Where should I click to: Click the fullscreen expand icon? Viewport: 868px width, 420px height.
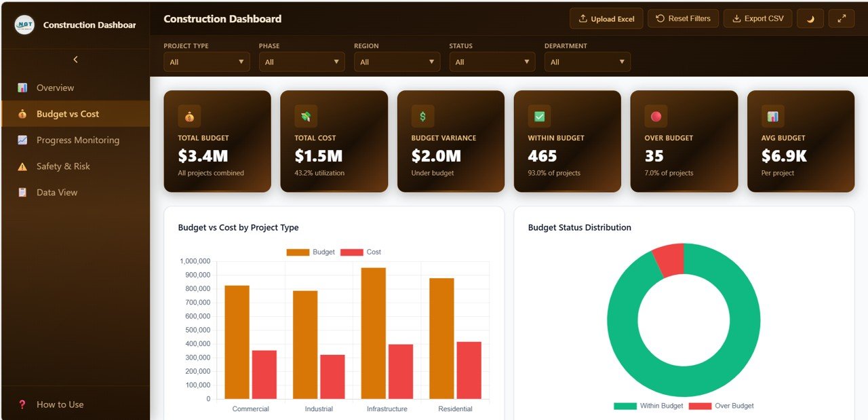[x=841, y=19]
